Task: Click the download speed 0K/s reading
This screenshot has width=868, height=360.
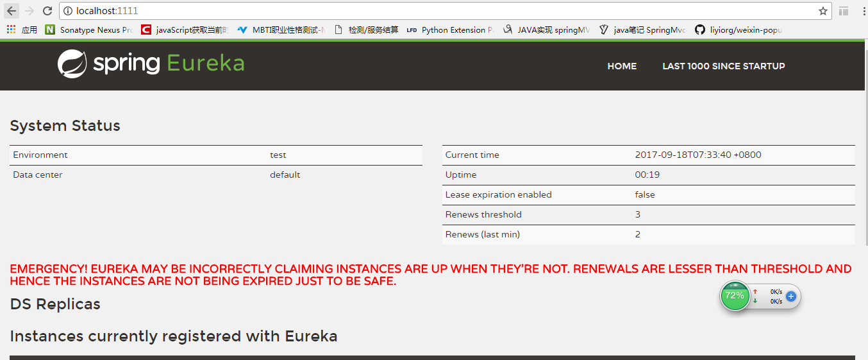Action: tap(776, 301)
